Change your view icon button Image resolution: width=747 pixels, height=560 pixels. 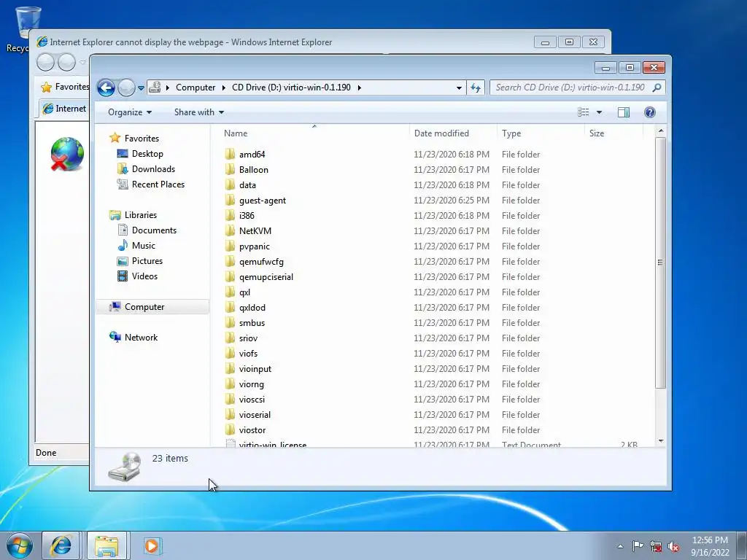click(583, 112)
